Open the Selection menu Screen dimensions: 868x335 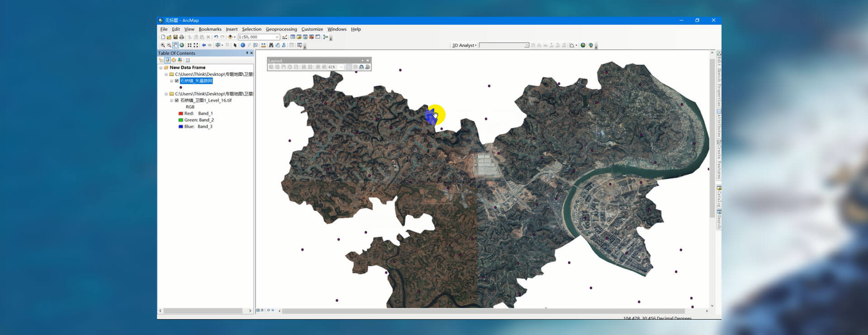(x=251, y=29)
